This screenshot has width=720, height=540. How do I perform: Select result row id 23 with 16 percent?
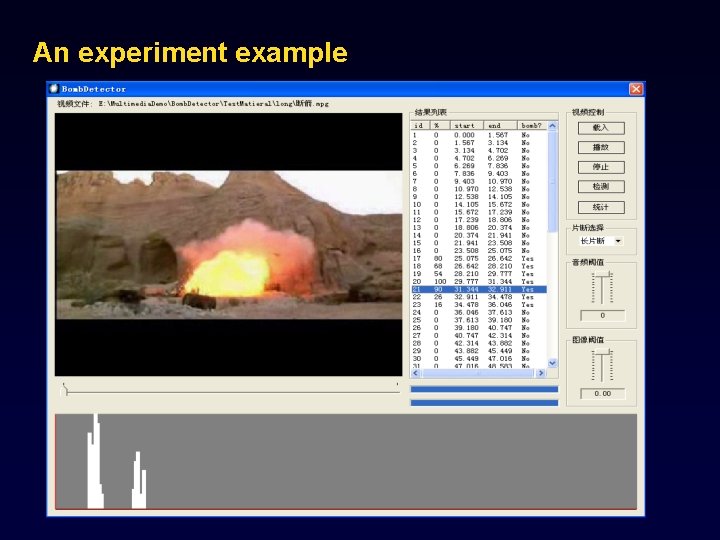(x=478, y=305)
